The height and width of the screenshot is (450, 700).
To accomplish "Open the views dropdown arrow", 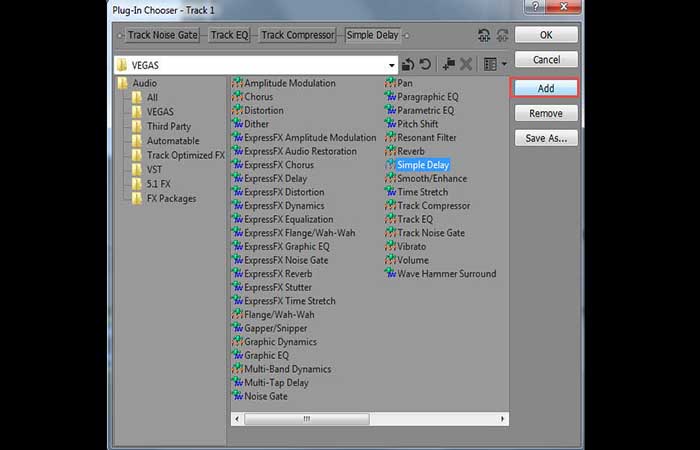I will pyautogui.click(x=504, y=65).
